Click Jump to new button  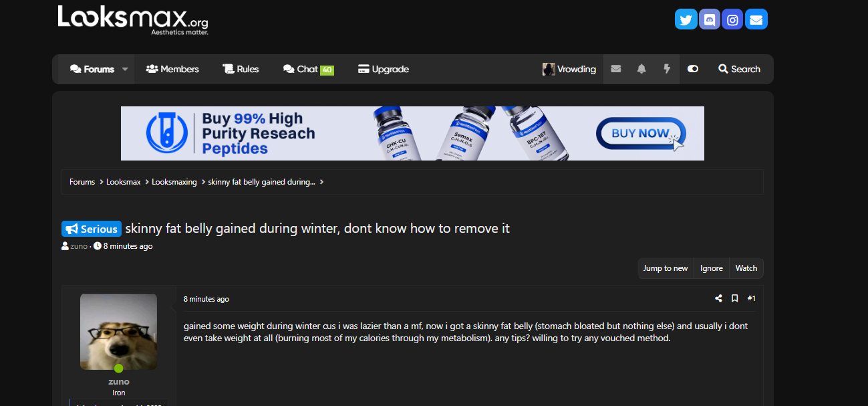pyautogui.click(x=666, y=268)
